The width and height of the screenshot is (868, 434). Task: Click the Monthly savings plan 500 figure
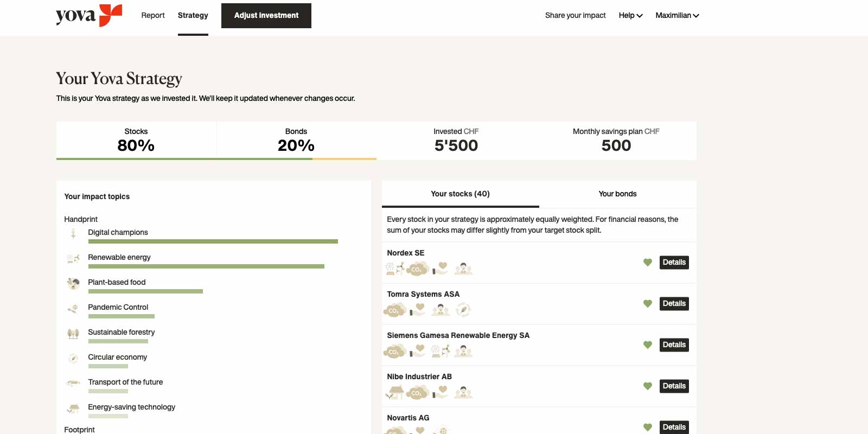pyautogui.click(x=616, y=145)
